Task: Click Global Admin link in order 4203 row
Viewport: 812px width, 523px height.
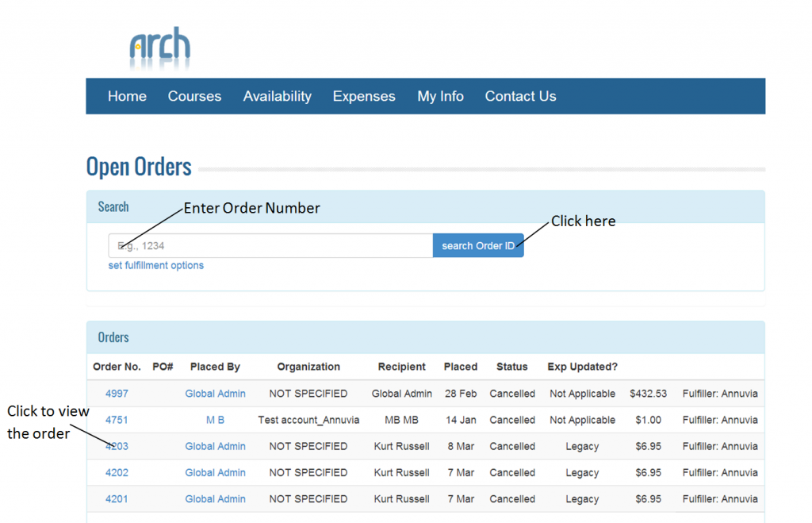Action: (216, 446)
